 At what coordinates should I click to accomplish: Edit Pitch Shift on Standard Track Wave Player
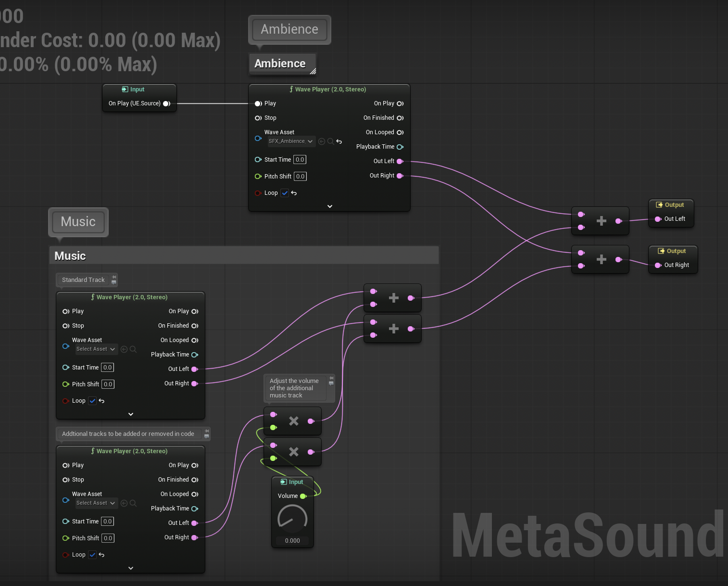(108, 384)
